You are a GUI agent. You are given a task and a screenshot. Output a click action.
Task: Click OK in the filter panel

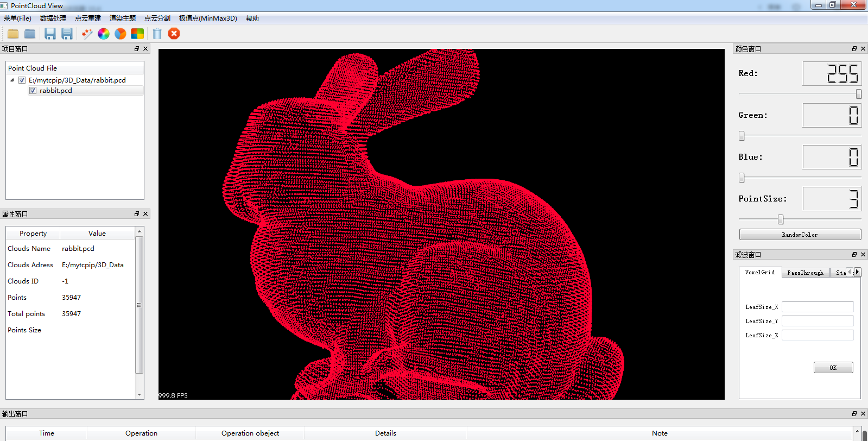pyautogui.click(x=833, y=368)
